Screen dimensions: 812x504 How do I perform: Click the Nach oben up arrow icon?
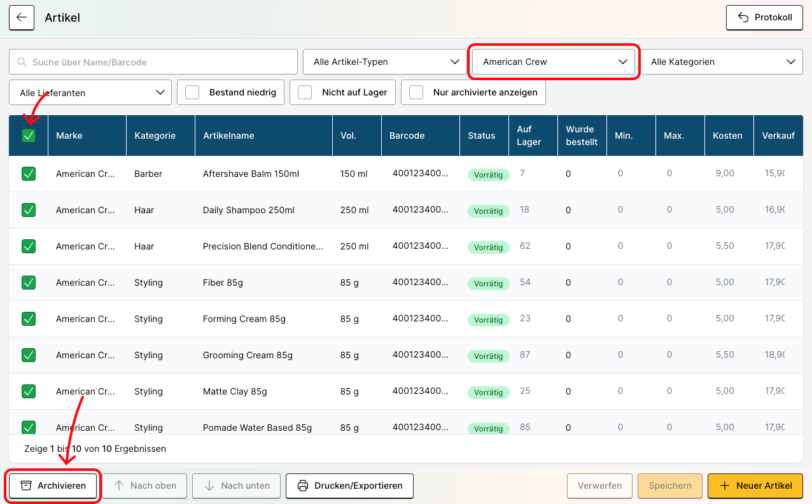click(119, 486)
